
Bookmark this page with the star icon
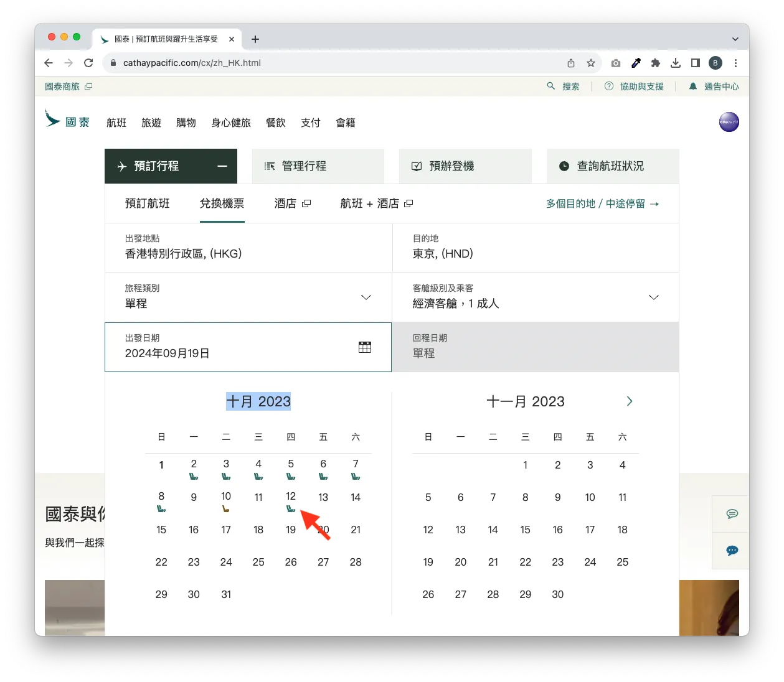tap(591, 63)
